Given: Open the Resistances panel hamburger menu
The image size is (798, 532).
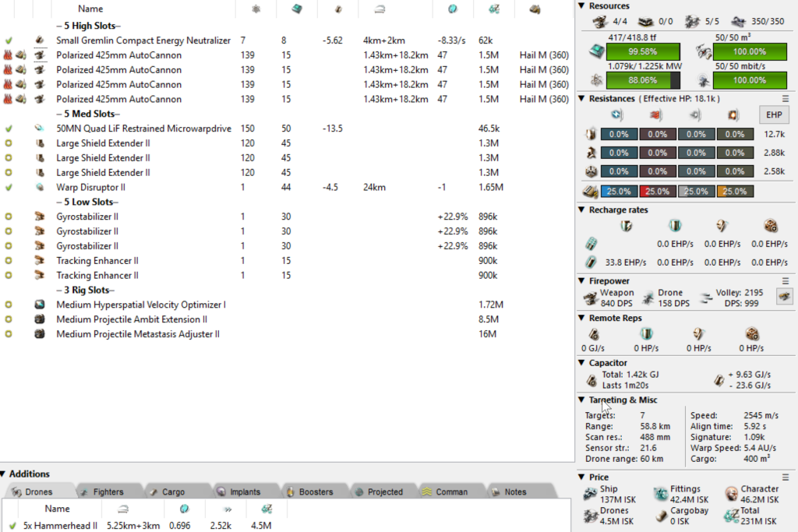Looking at the screenshot, I should (786, 99).
